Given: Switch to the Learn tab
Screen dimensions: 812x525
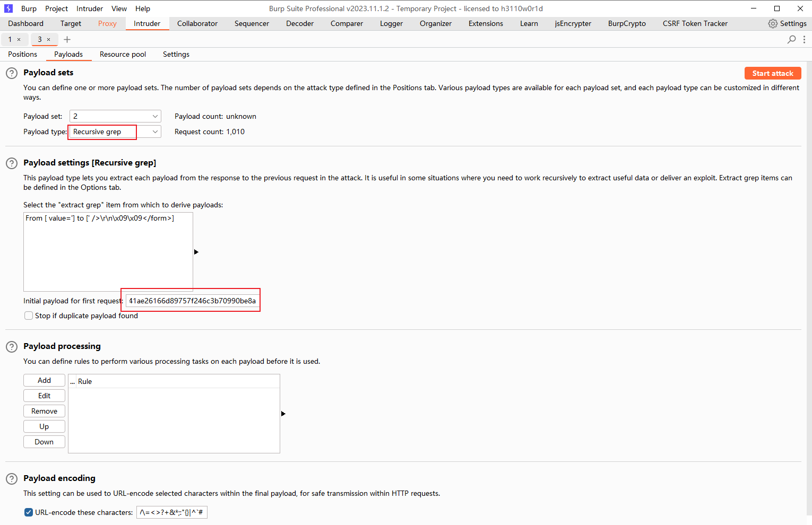Looking at the screenshot, I should (529, 23).
